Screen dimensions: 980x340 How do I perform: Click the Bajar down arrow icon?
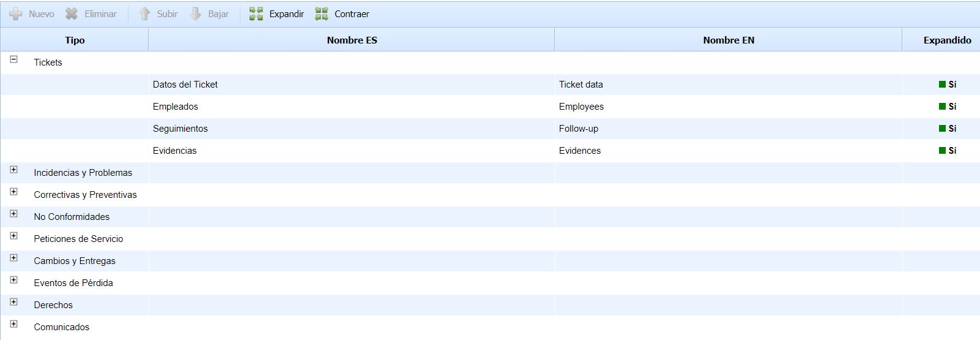tap(196, 14)
